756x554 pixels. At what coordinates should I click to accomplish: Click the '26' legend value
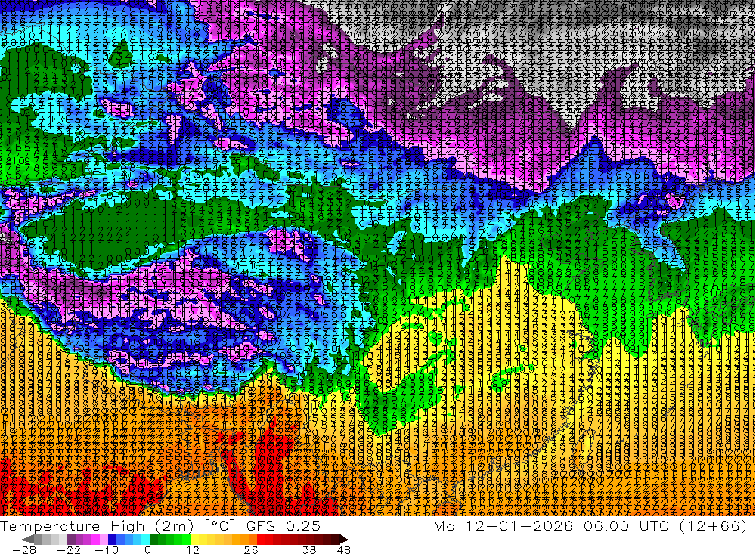tap(251, 549)
